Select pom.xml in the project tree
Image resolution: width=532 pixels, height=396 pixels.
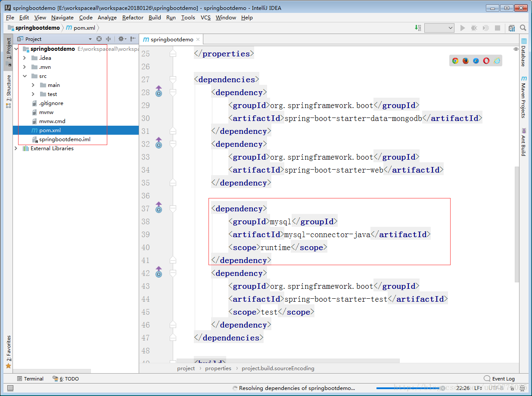click(x=76, y=130)
